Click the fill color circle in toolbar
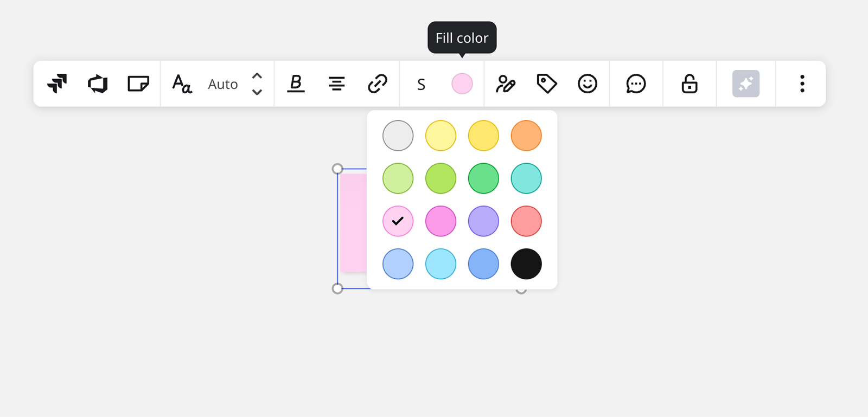The height and width of the screenshot is (417, 868). click(462, 84)
